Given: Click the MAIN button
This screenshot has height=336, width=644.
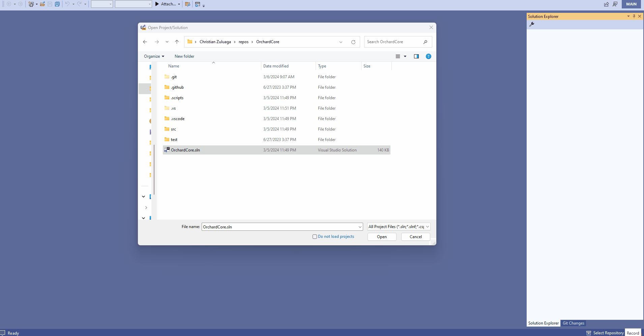Looking at the screenshot, I should tap(631, 4).
